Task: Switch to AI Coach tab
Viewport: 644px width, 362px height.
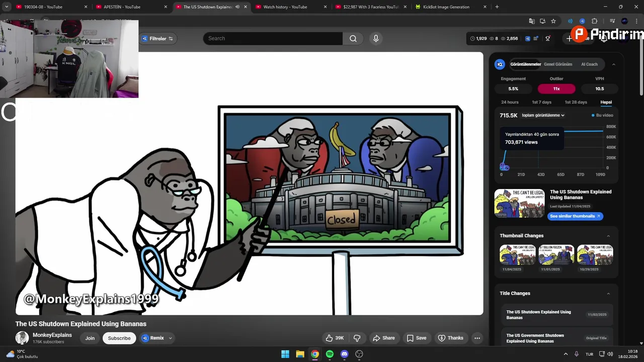Action: click(x=589, y=64)
